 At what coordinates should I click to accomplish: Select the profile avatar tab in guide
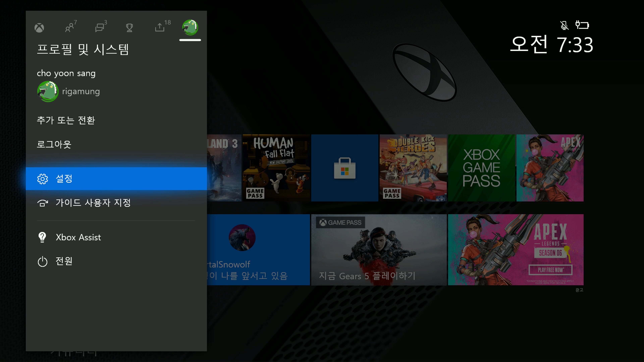[x=190, y=27]
